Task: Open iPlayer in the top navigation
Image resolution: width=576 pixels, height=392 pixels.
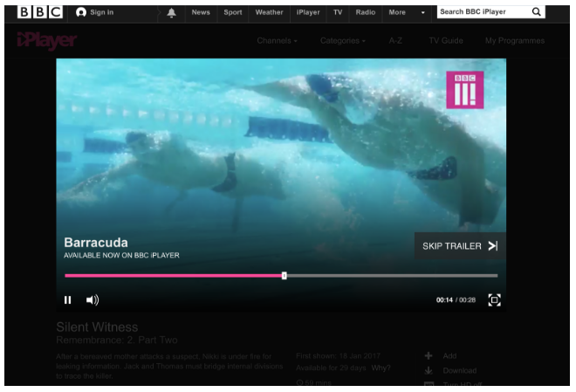Action: [308, 12]
